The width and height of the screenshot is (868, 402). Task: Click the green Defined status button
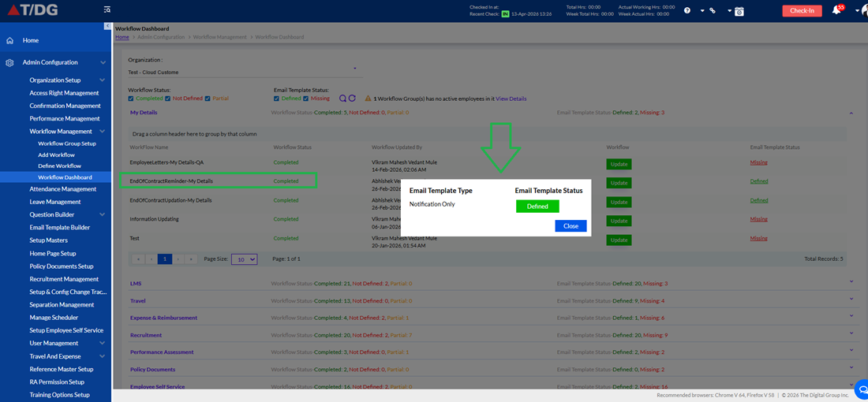coord(537,207)
